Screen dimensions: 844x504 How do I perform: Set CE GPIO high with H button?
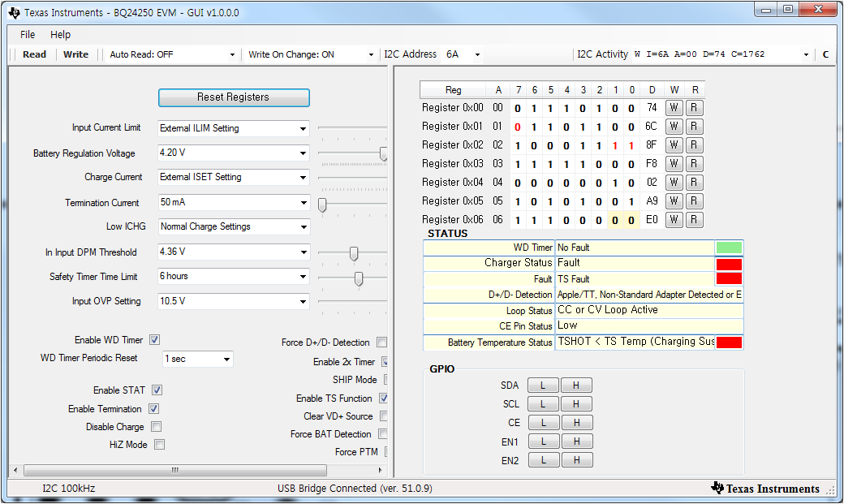pos(576,423)
